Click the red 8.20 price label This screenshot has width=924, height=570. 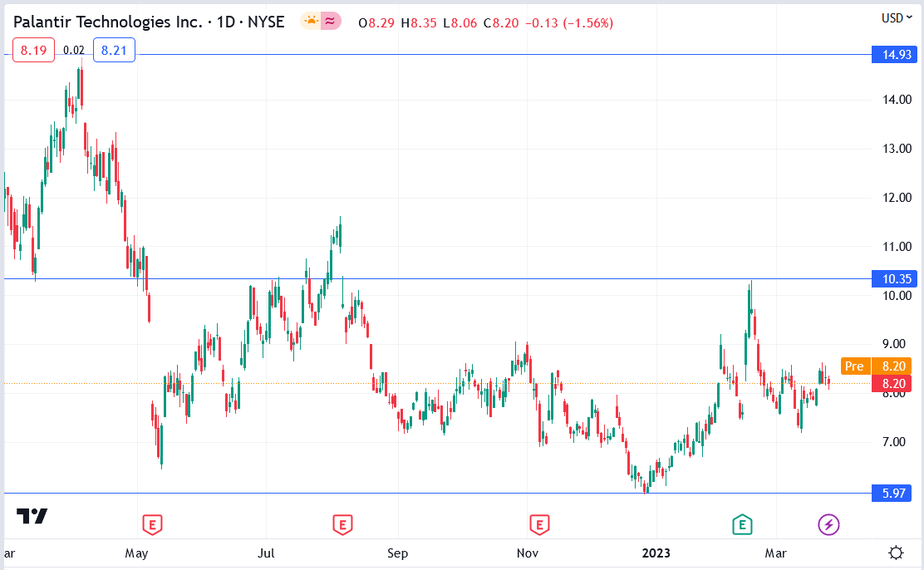[893, 384]
